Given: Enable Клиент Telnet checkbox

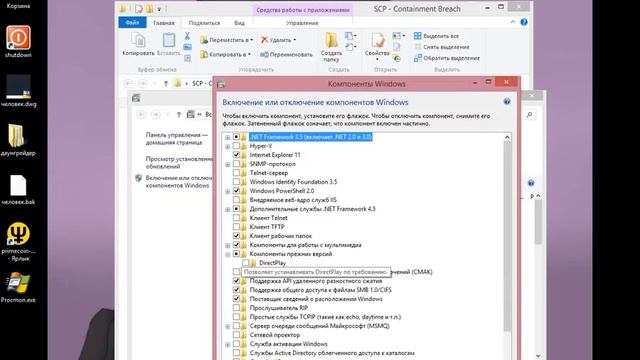Looking at the screenshot, I should tap(236, 218).
